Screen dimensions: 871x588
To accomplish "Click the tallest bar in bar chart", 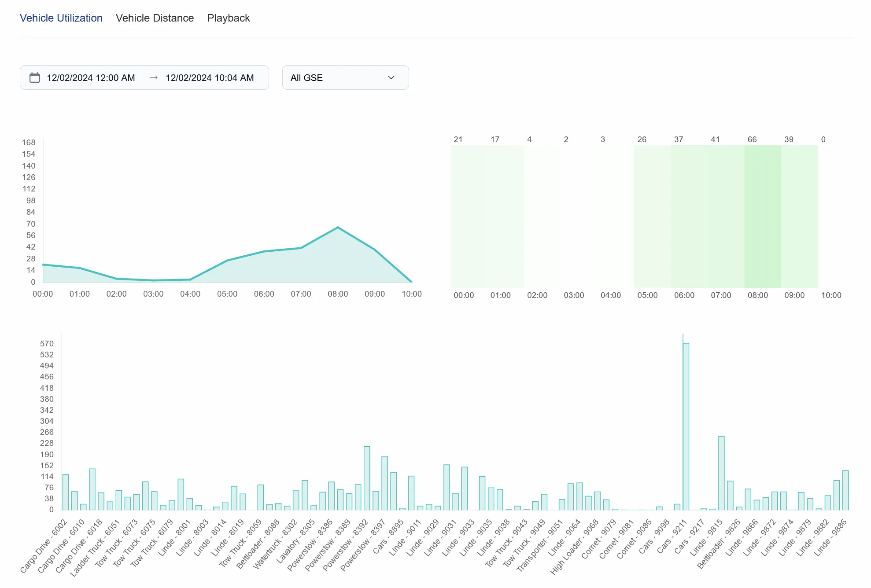I will tap(686, 426).
